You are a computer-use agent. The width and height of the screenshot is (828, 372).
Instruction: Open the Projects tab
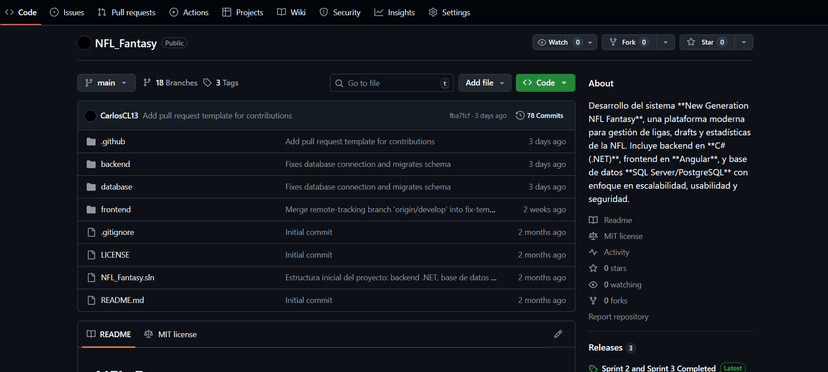(243, 12)
